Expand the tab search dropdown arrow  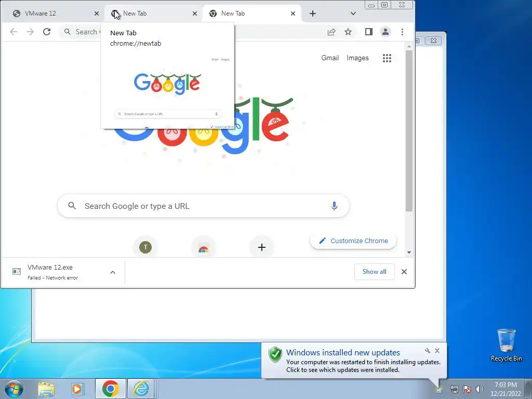tap(353, 14)
